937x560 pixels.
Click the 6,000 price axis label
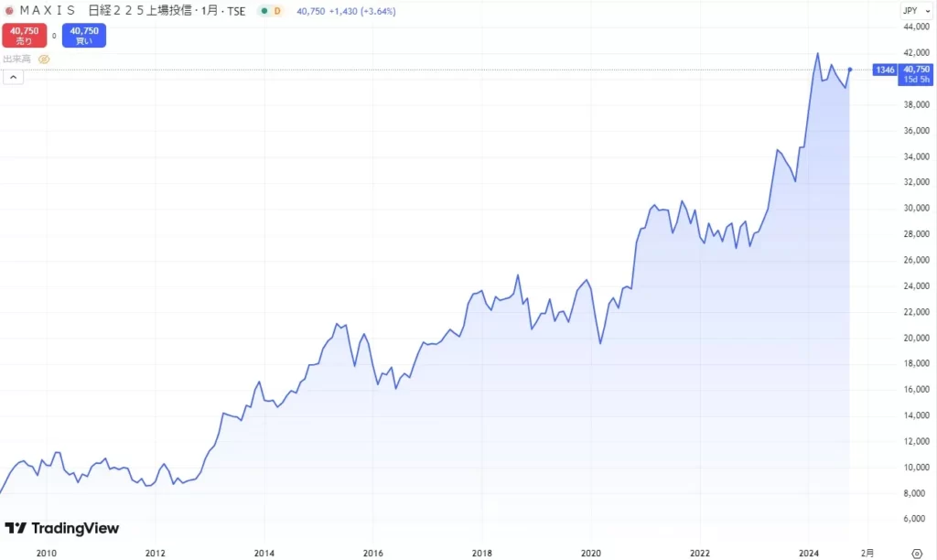[x=914, y=519]
